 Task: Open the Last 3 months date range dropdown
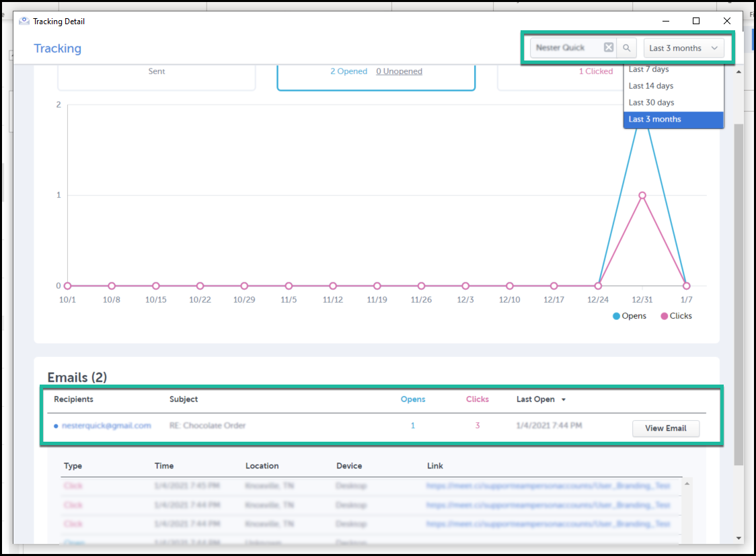click(x=683, y=48)
